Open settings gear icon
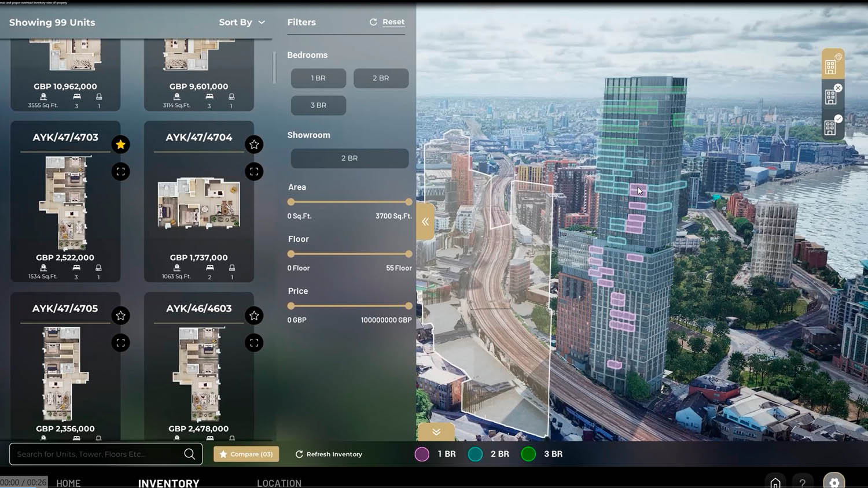This screenshot has height=488, width=868. click(x=834, y=482)
